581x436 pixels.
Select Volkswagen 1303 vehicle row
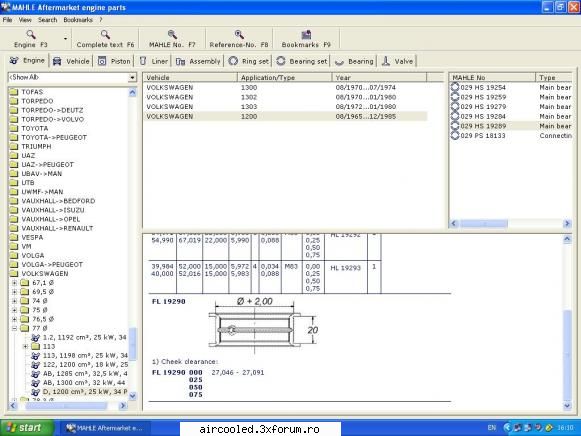coord(285,107)
